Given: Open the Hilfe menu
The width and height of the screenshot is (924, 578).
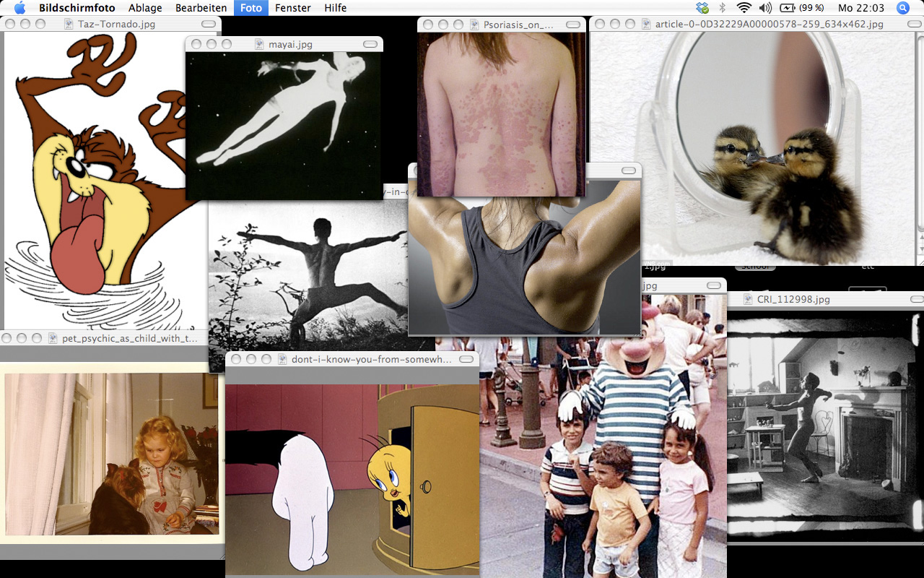Looking at the screenshot, I should point(336,8).
